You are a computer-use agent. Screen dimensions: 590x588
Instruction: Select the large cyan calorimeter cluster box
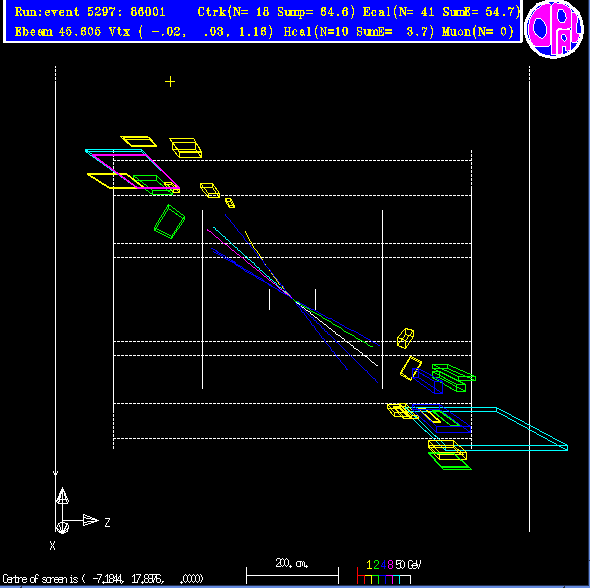(489, 427)
